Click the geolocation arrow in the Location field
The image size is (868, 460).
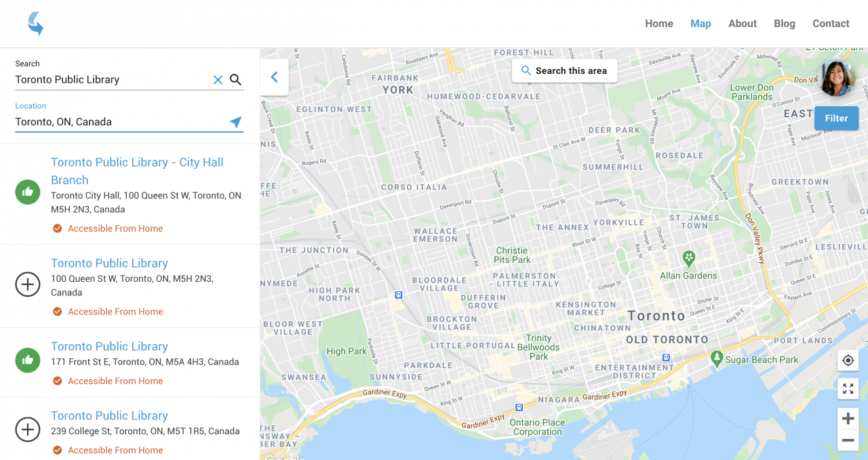235,122
